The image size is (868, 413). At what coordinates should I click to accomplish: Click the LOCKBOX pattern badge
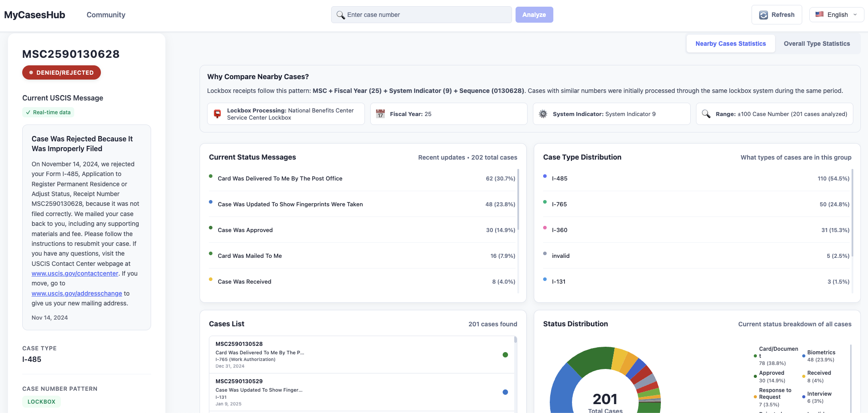tap(41, 401)
